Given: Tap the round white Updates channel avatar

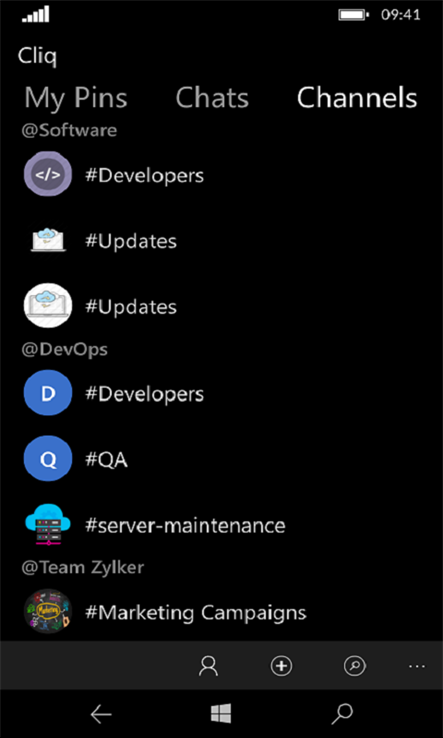Looking at the screenshot, I should [48, 306].
